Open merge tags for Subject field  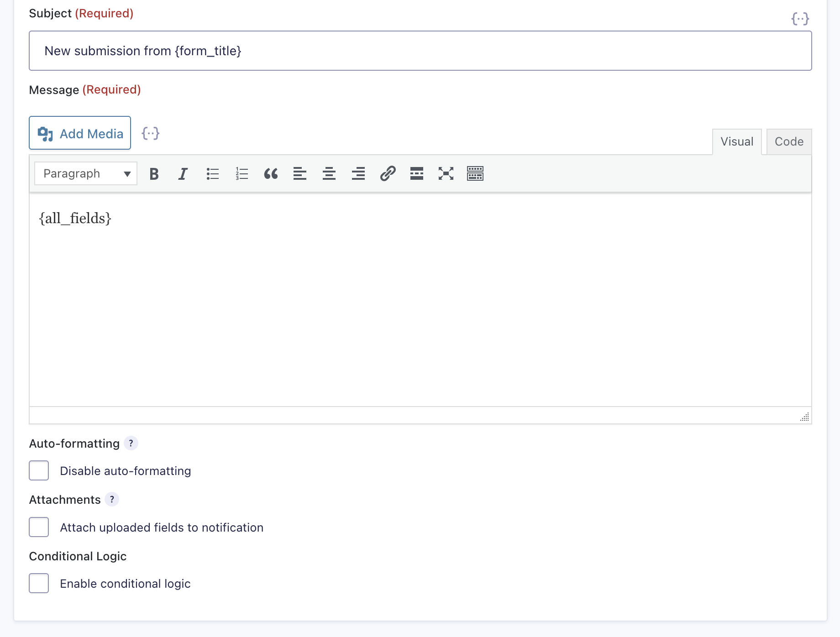pos(800,19)
